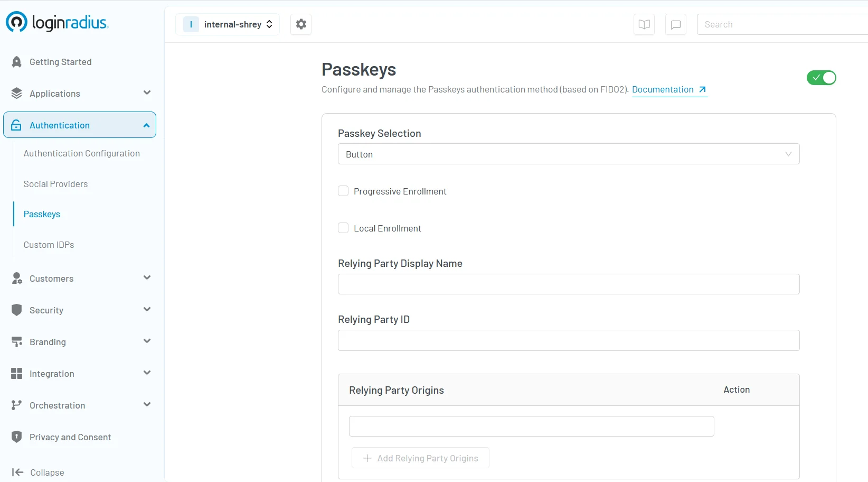Select the Branding icon in sidebar
868x482 pixels.
[17, 342]
